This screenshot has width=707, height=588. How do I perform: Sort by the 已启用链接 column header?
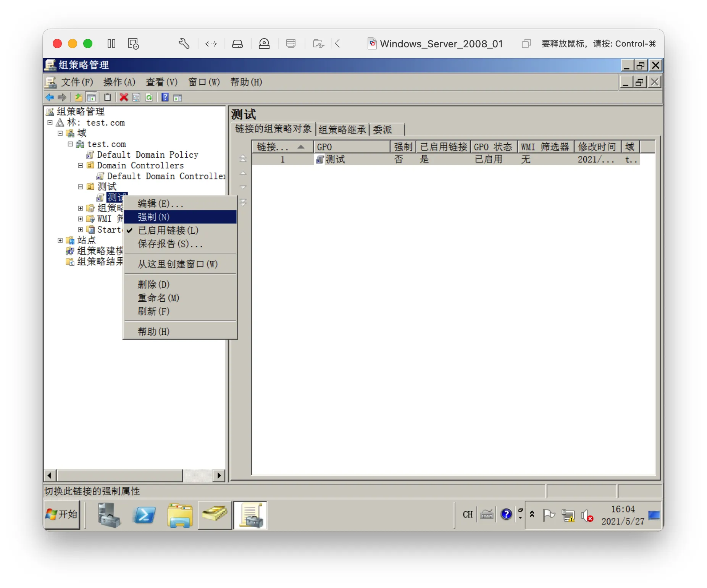click(443, 147)
